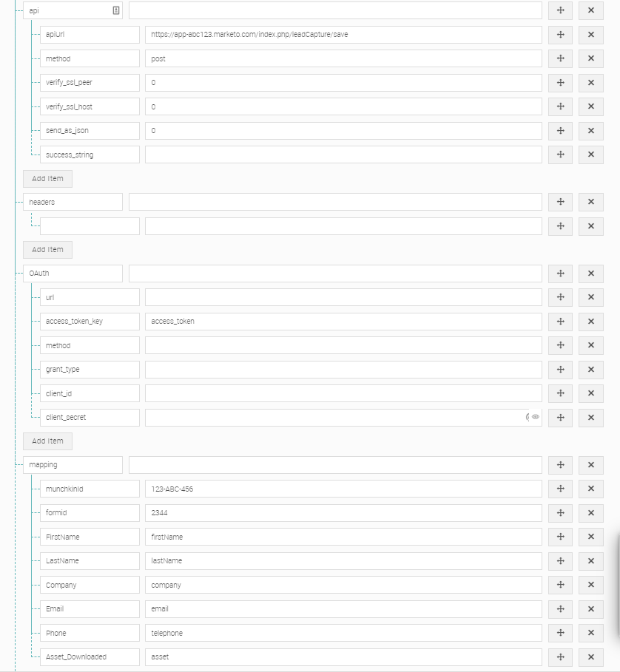Image resolution: width=620 pixels, height=672 pixels.
Task: Remove the headers group row
Action: pos(590,202)
